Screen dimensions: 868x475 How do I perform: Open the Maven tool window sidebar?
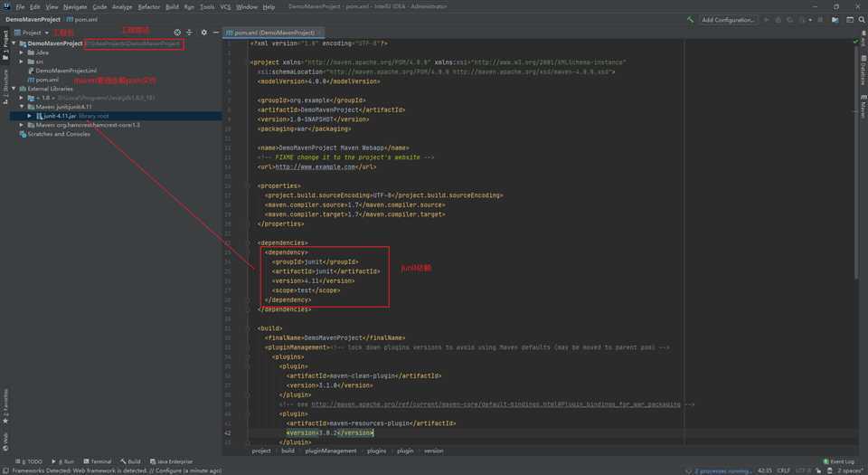coord(863,106)
